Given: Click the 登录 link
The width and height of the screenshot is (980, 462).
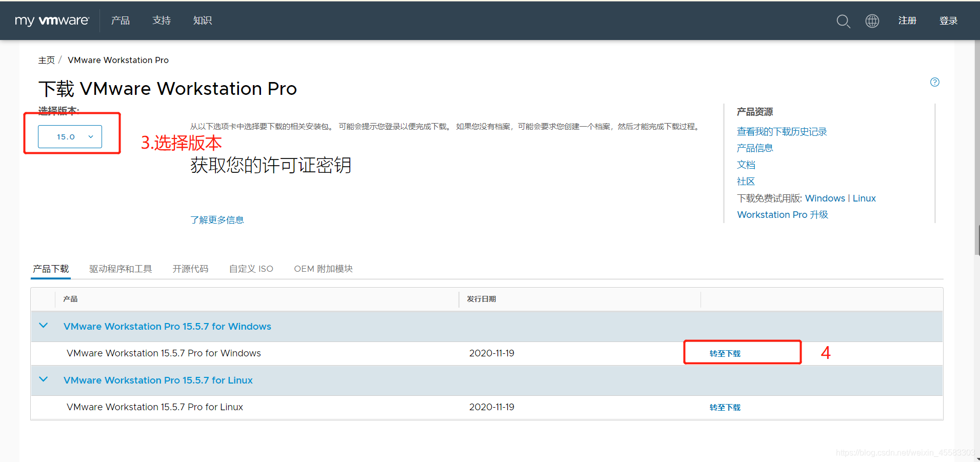Looking at the screenshot, I should pyautogui.click(x=948, y=21).
